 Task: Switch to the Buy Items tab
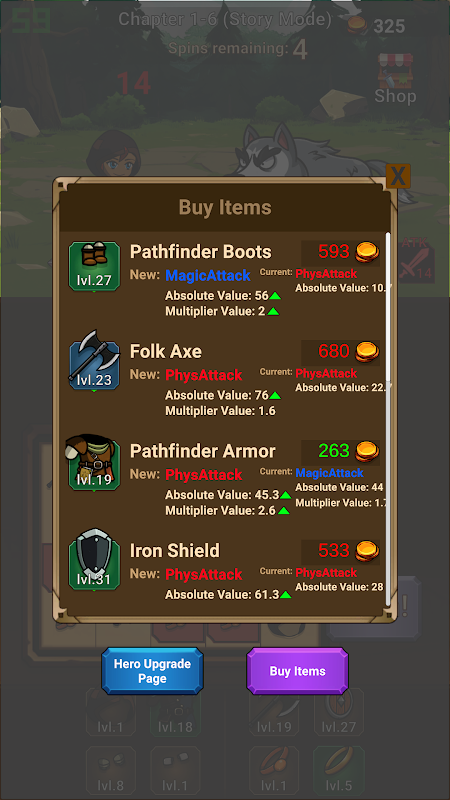(x=297, y=671)
